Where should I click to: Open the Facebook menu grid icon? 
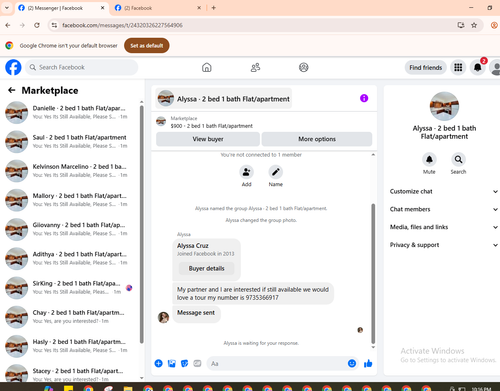pos(458,67)
